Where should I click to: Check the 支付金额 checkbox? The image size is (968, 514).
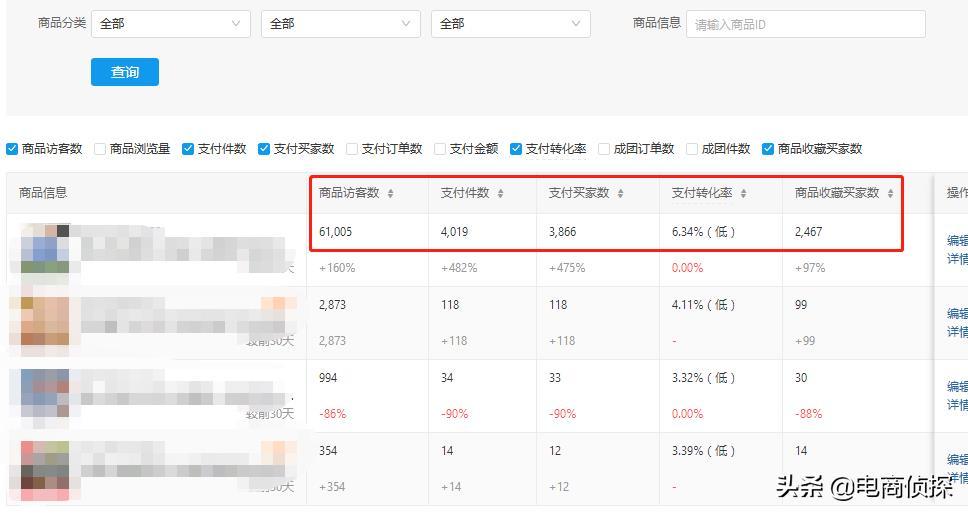pos(440,149)
